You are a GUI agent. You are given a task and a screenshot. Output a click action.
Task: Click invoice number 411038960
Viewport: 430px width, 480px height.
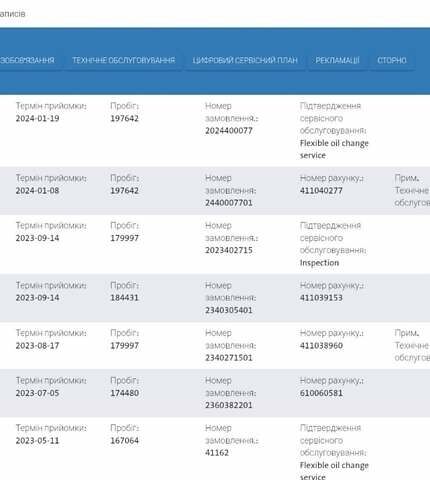(x=321, y=346)
